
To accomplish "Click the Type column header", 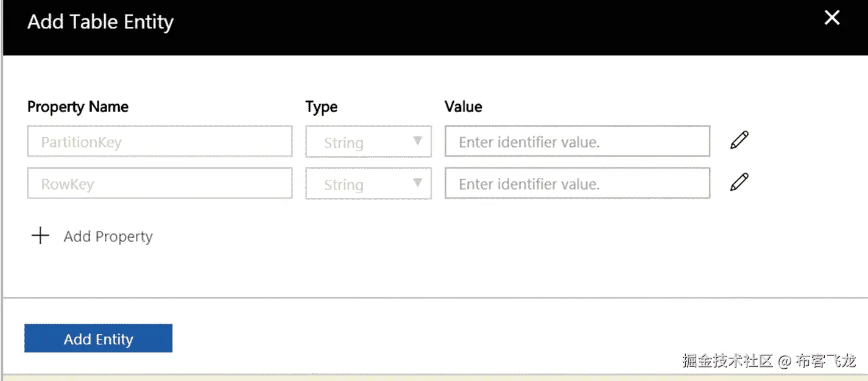I will pyautogui.click(x=321, y=107).
